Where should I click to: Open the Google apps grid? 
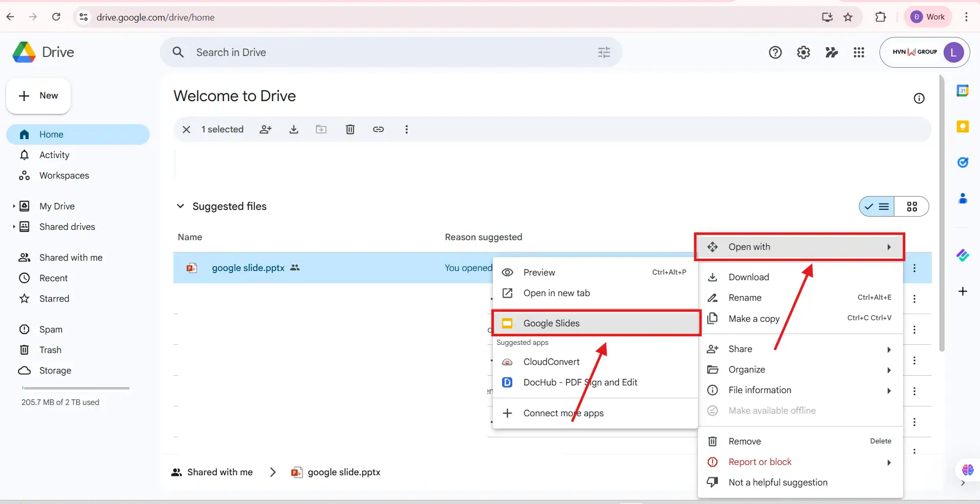[859, 52]
